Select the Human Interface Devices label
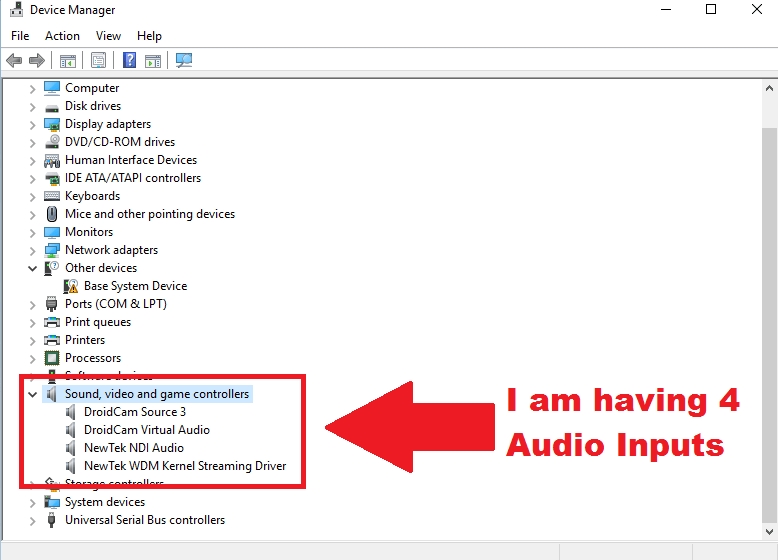Viewport: 778px width, 560px height. coord(131,160)
